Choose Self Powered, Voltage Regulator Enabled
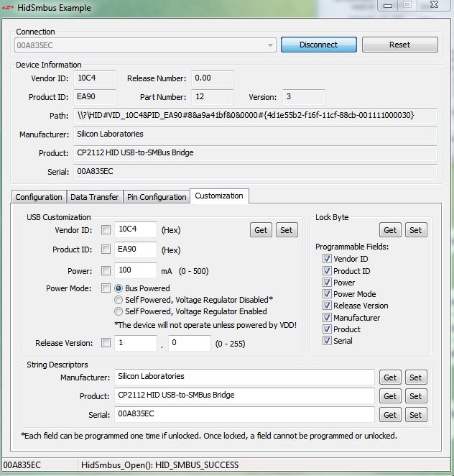454x476 pixels. pyautogui.click(x=119, y=311)
